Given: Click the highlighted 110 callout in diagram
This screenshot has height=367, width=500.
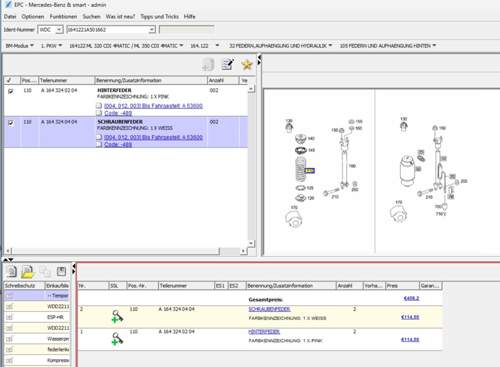Looking at the screenshot, I should click(x=309, y=171).
